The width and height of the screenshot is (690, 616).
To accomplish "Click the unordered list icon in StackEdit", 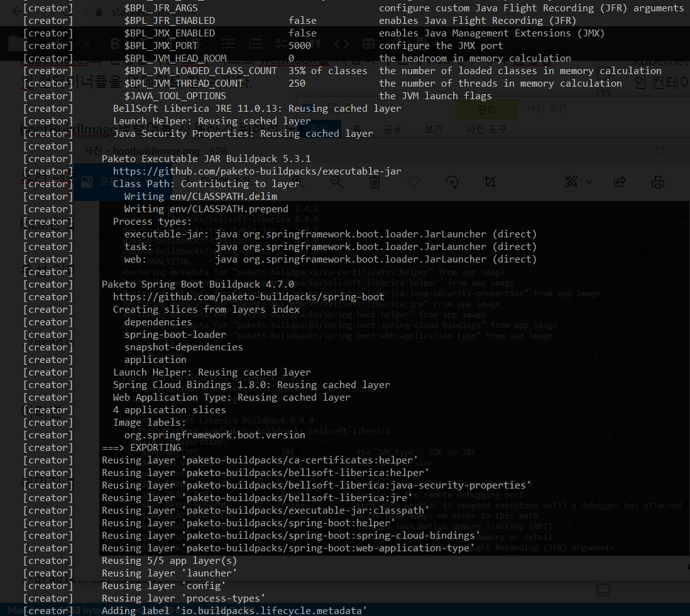I will (228, 44).
